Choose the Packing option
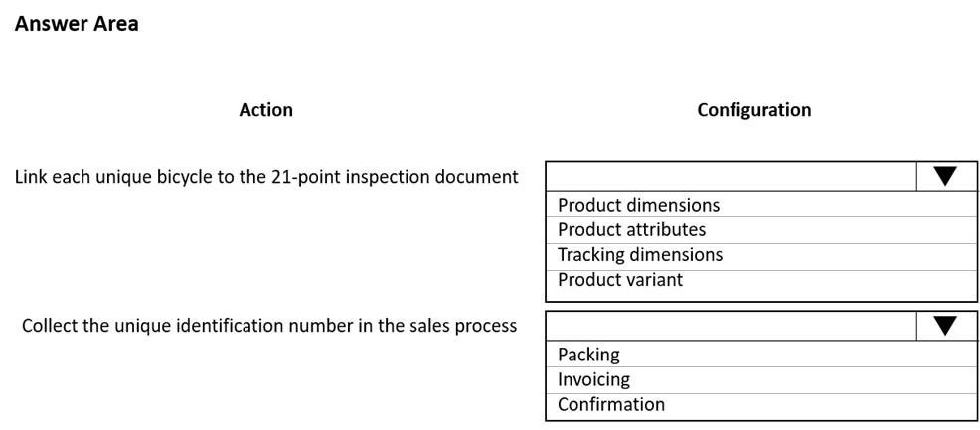 (760, 355)
